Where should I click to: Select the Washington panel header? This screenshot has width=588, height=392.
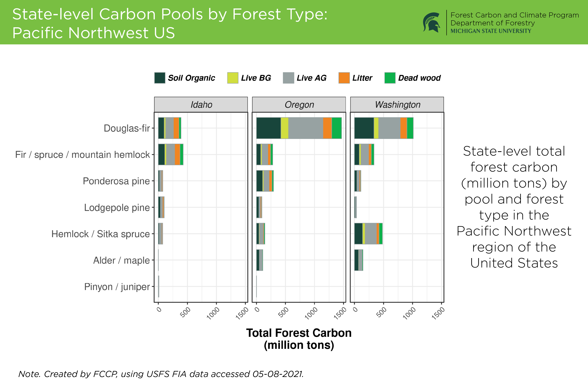[x=397, y=105]
